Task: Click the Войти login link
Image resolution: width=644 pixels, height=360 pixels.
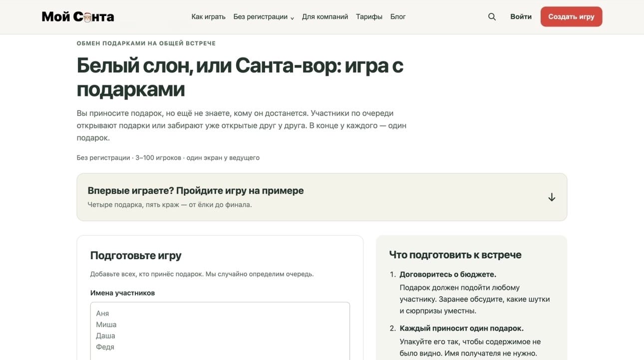Action: [521, 16]
